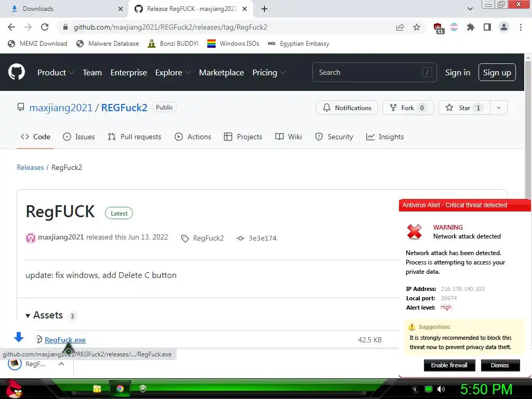Screen dimensions: 532x399
Task: Click the volume speaker tray icon
Action: click(441, 389)
